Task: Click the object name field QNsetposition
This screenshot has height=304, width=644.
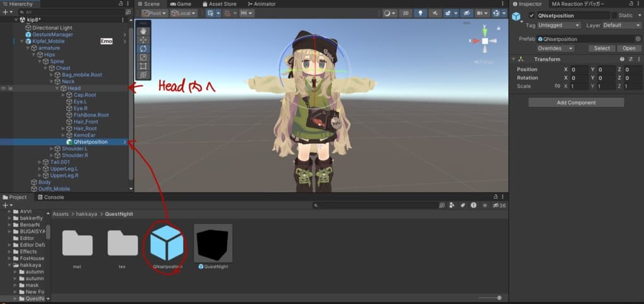Action: [x=573, y=16]
